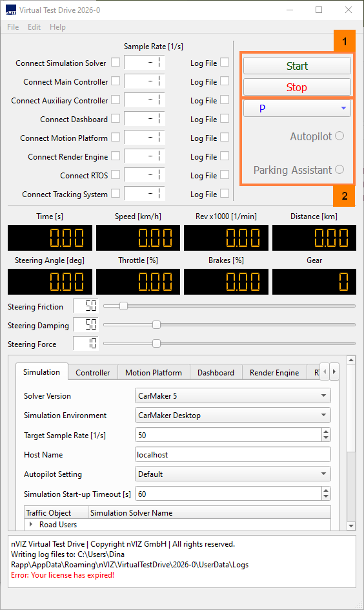The image size is (364, 610).
Task: Decrease Simulation Start-up Timeout with down arrow
Action: (326, 498)
